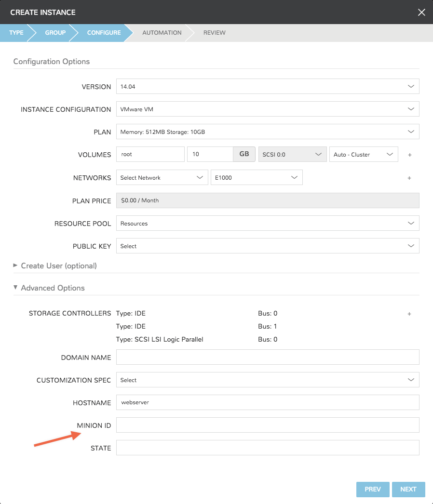Go to the Group wizard step
This screenshot has width=433, height=504.
pos(55,33)
